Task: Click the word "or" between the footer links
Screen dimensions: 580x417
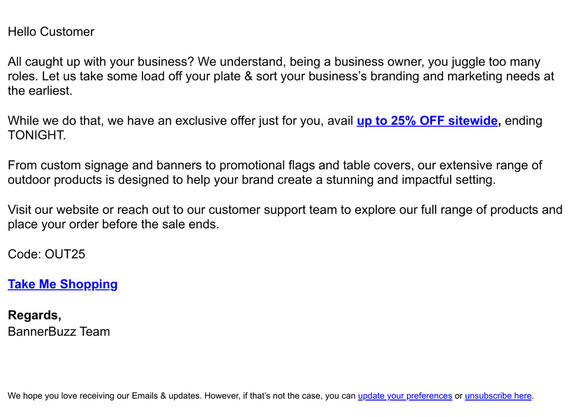Action: (x=459, y=396)
